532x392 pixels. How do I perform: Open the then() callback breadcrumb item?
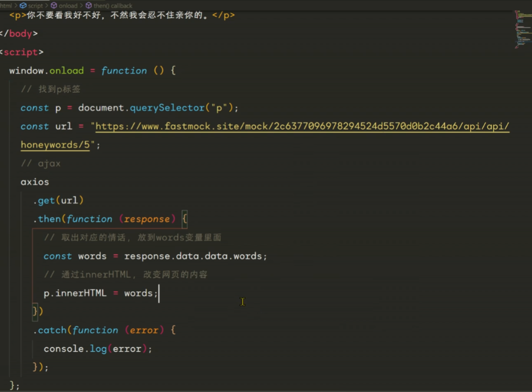click(113, 6)
